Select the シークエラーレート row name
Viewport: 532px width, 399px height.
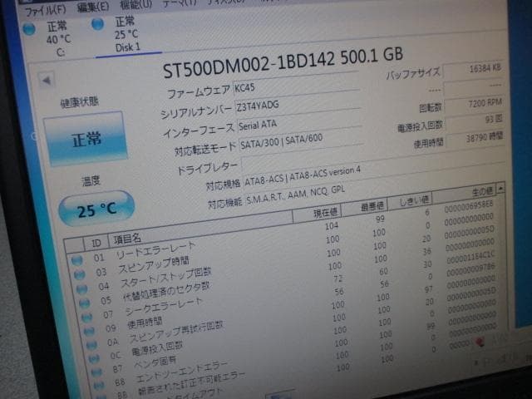(164, 307)
